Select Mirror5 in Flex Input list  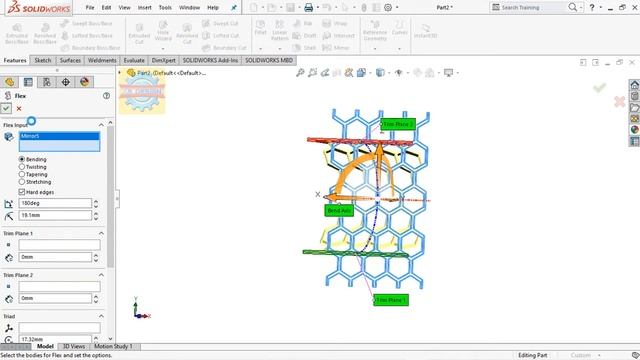(59, 136)
